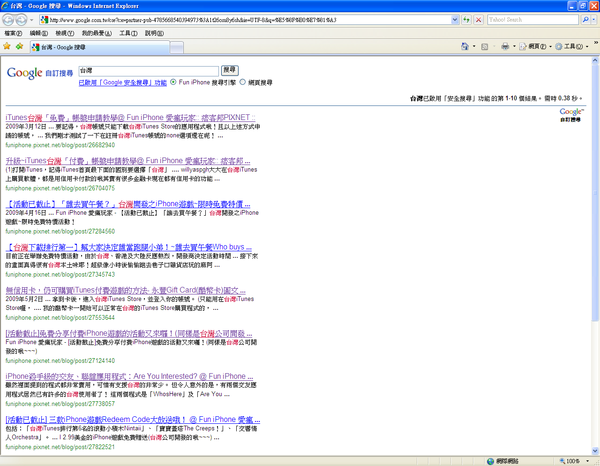
Task: Click the Google logo on the search page
Action: (x=24, y=73)
